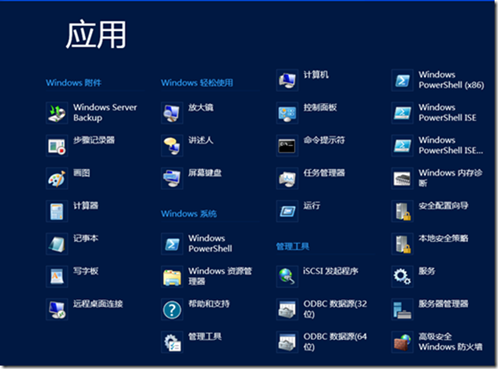Screen dimensions: 498x369
Task: Launch 高级安全 Windows 防火墙 firewall icon
Action: tap(402, 342)
